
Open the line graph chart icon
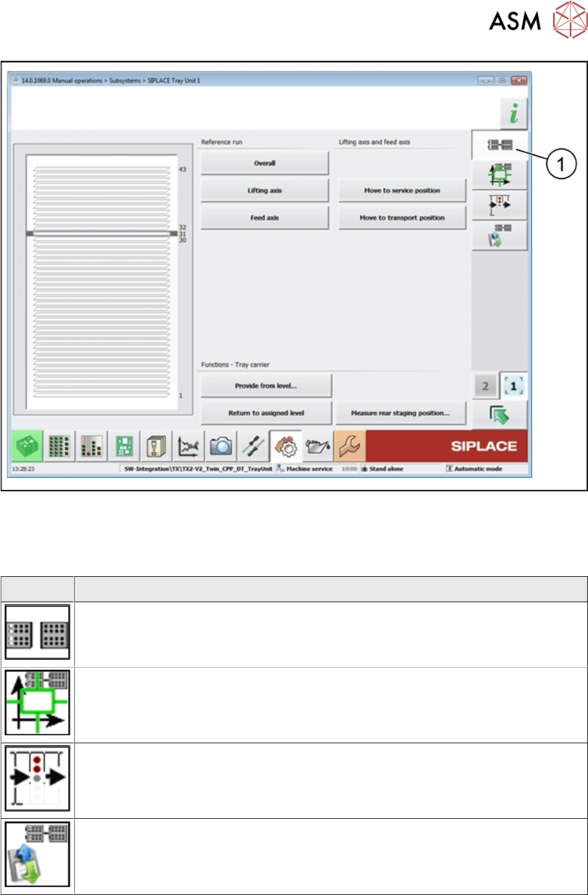point(188,446)
